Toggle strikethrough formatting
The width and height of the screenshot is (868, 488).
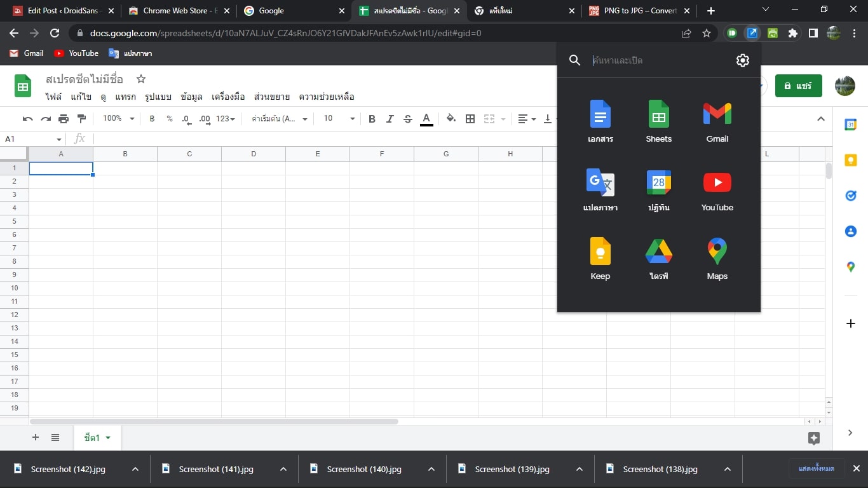click(x=408, y=119)
